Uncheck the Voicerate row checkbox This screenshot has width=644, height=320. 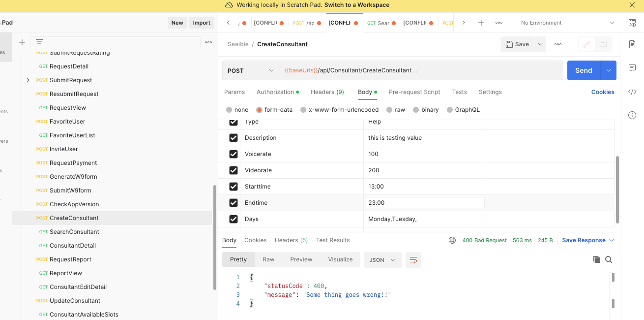[x=234, y=154]
